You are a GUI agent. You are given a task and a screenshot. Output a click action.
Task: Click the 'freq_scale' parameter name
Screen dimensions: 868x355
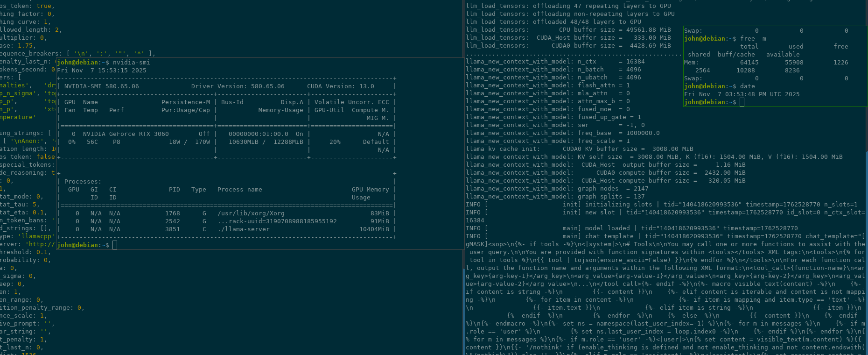click(x=596, y=141)
